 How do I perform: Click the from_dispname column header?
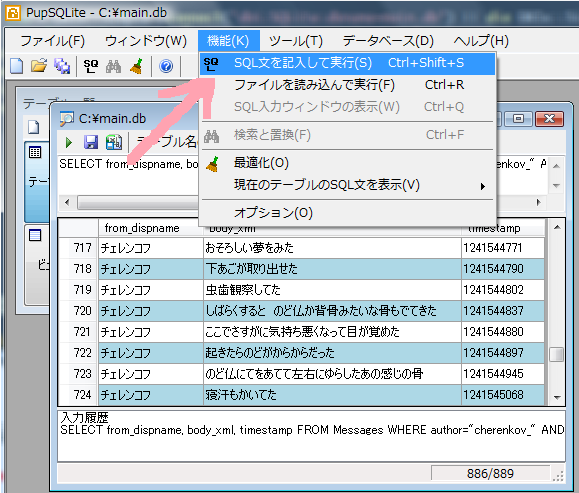[x=151, y=228]
